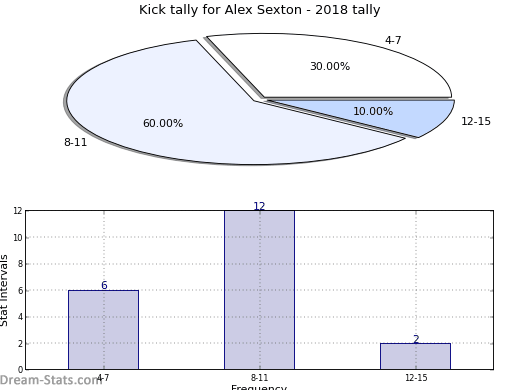Select the short 12-15 bar

415,356
